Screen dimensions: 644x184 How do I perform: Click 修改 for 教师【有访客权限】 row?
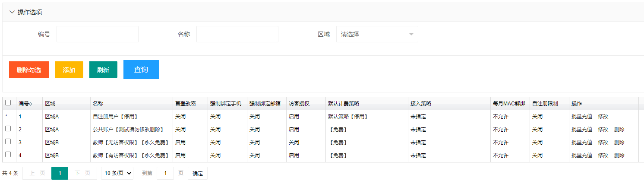coord(603,155)
